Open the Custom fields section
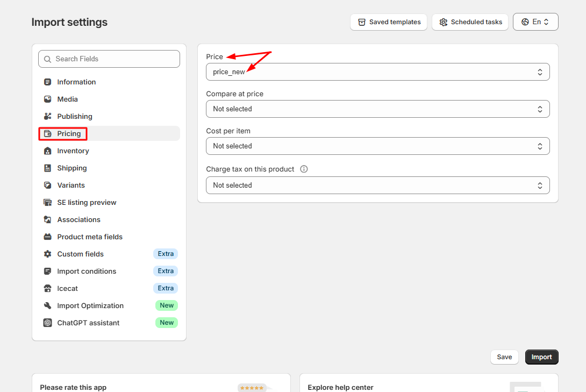This screenshot has width=586, height=392. [x=109, y=254]
